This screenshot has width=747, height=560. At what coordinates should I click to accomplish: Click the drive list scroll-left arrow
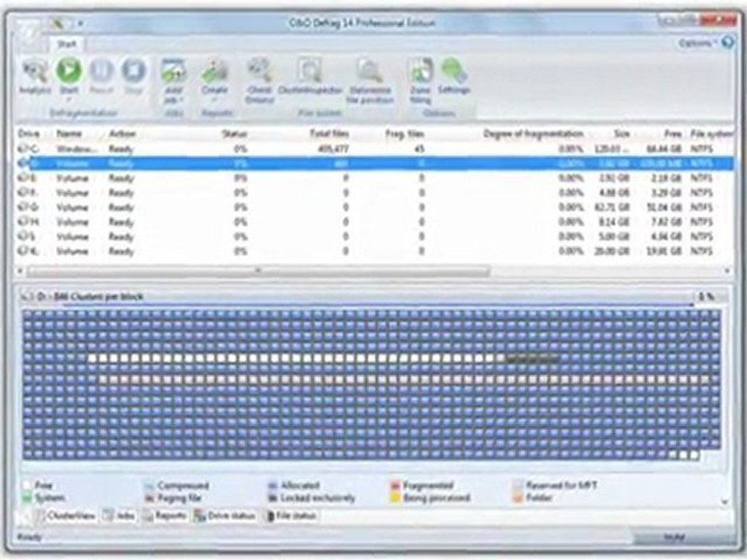tap(20, 271)
